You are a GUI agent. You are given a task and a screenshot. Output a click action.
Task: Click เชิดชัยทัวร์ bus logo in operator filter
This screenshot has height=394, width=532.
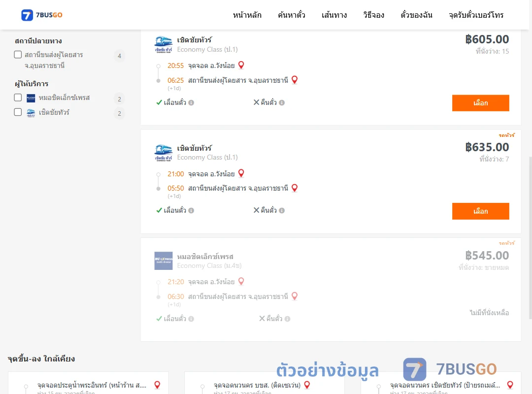(31, 113)
